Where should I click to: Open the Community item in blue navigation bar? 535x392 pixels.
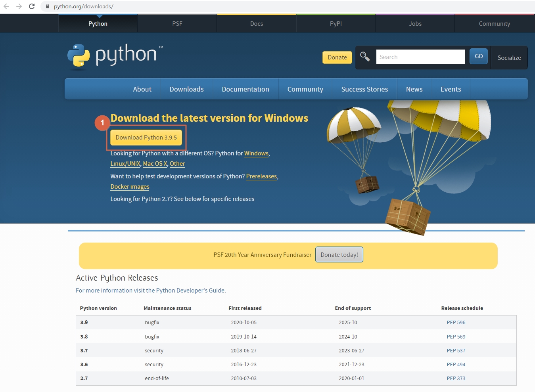click(305, 89)
